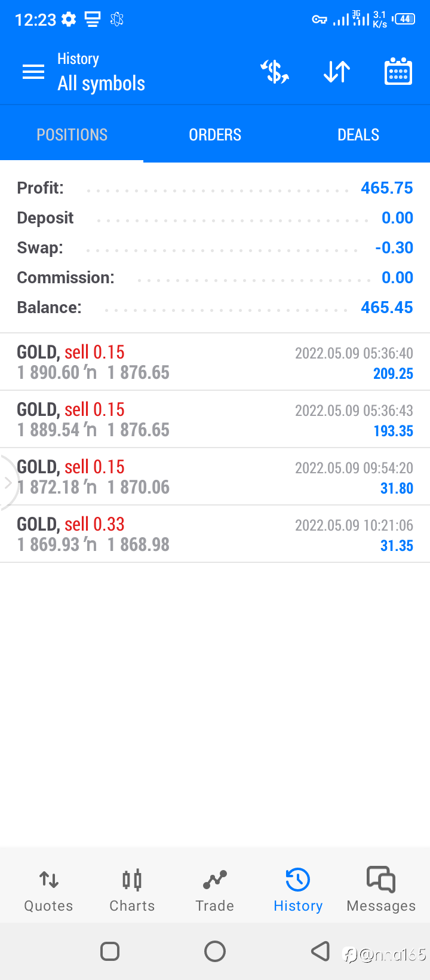Tap the symbol filter dollar icon
The height and width of the screenshot is (980, 430).
pyautogui.click(x=275, y=72)
